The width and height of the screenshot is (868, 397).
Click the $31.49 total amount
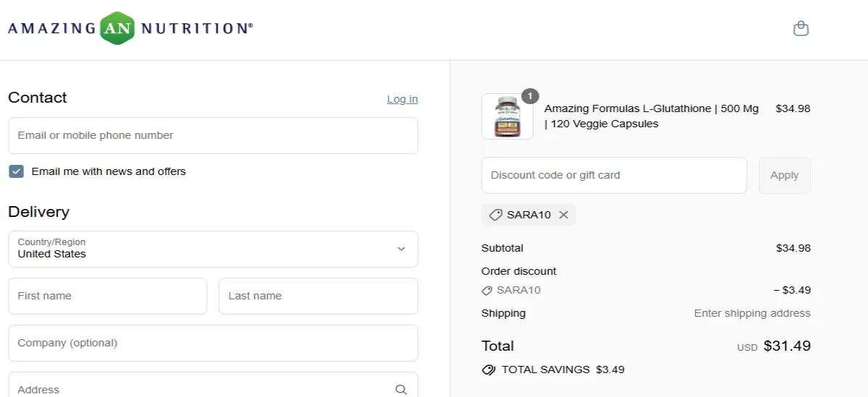(787, 346)
